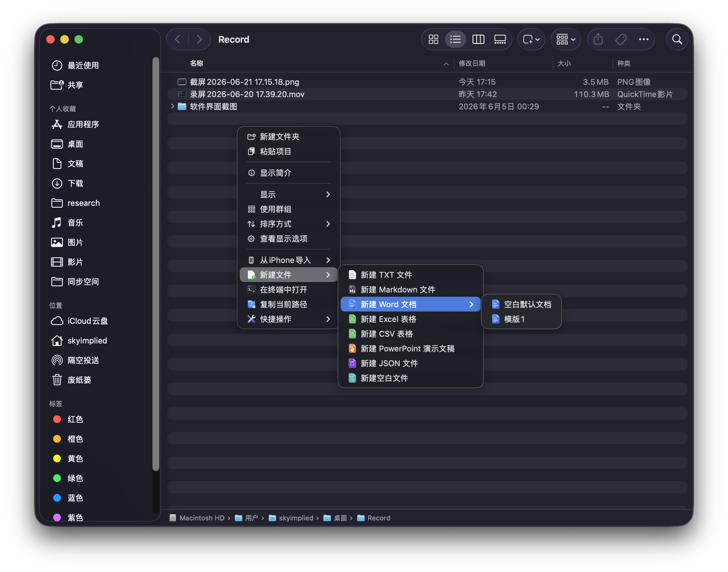This screenshot has width=728, height=572.
Task: Toggle 使用群组 in context menu
Action: [x=289, y=209]
